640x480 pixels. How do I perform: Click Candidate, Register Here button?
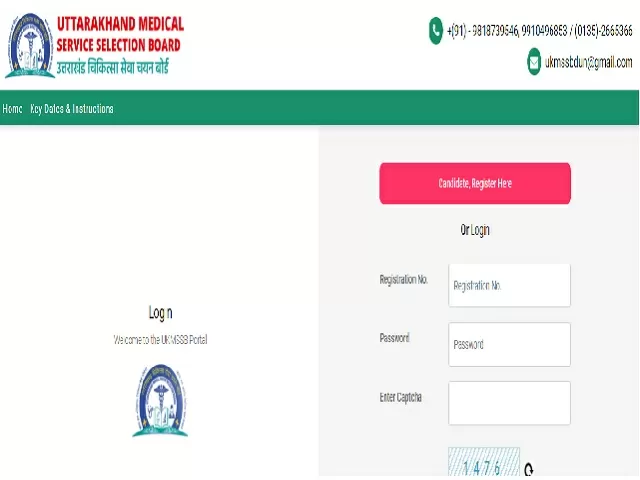click(475, 183)
